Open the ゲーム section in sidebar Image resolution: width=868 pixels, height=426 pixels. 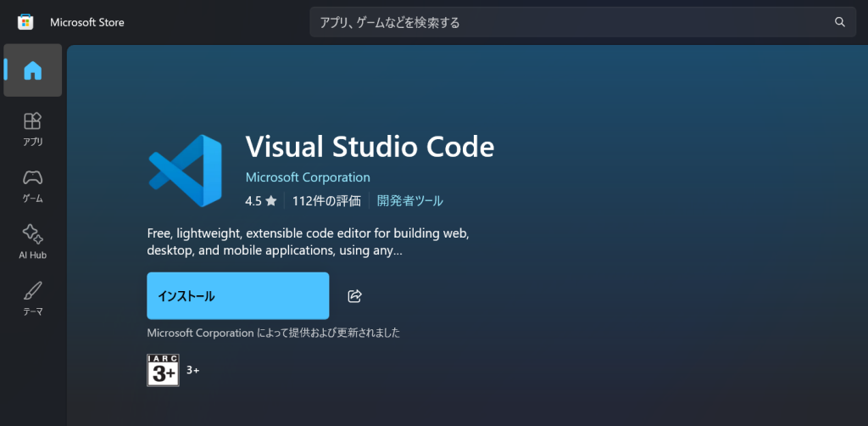click(32, 185)
